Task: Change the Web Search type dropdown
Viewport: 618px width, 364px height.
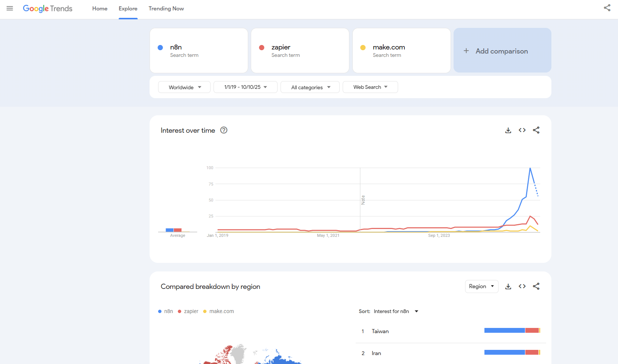Action: (x=370, y=87)
